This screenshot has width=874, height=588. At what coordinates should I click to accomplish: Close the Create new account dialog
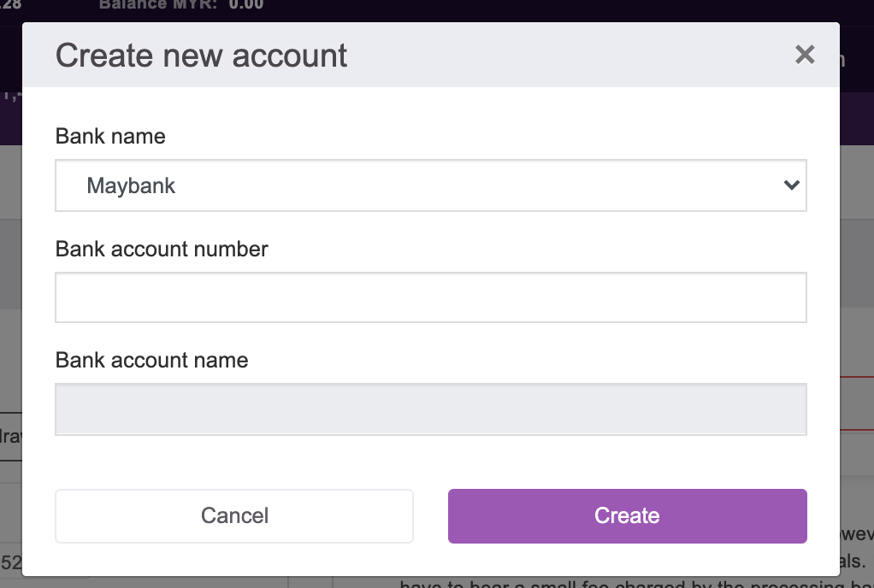click(x=805, y=55)
